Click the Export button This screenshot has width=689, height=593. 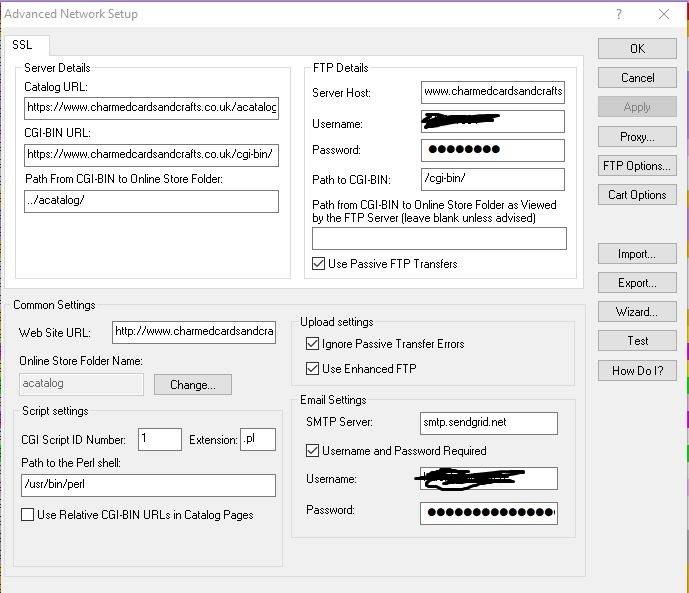(x=637, y=283)
